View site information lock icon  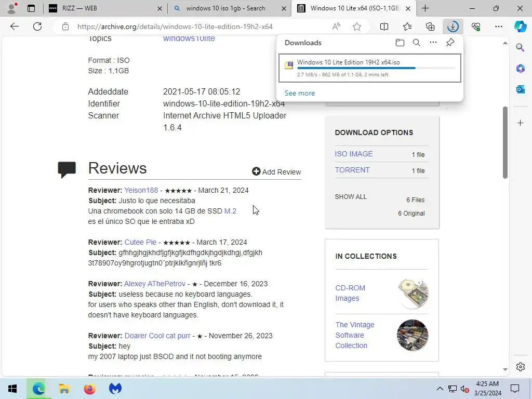pyautogui.click(x=65, y=26)
